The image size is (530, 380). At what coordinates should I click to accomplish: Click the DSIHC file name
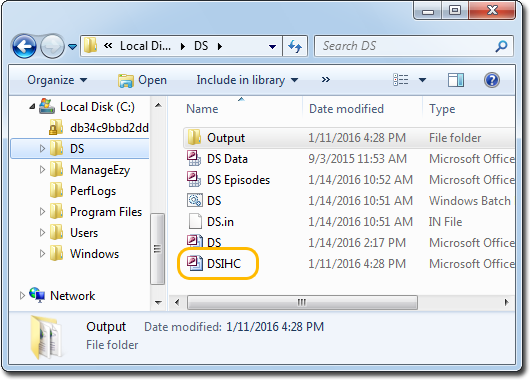click(x=224, y=264)
